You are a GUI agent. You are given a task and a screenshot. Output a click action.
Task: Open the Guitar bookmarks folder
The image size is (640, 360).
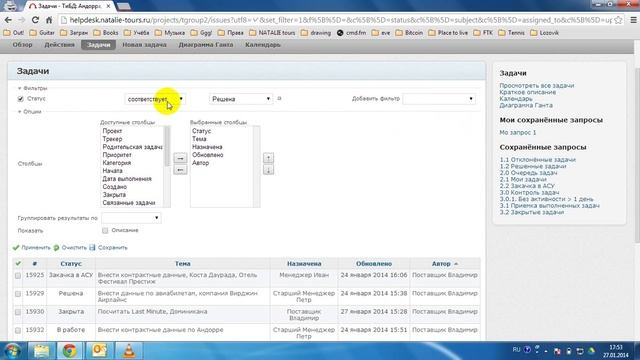(42, 33)
